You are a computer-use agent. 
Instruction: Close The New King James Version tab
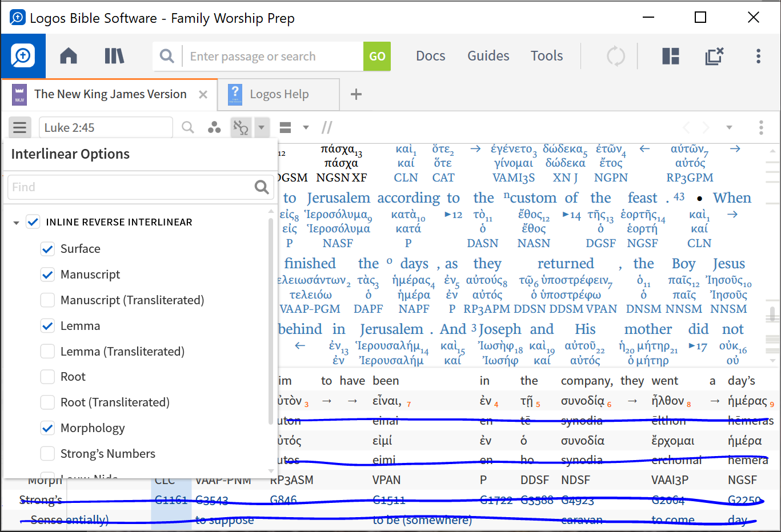tap(203, 95)
